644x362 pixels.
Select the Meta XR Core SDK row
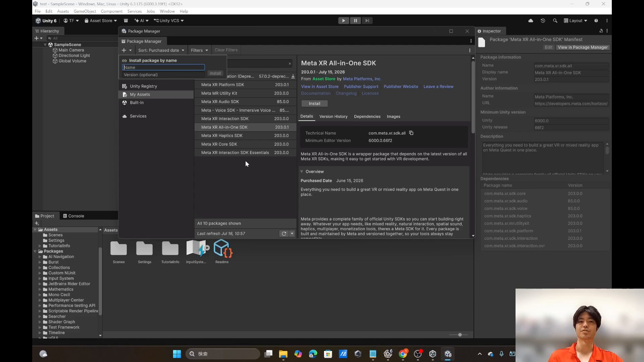pos(245,144)
